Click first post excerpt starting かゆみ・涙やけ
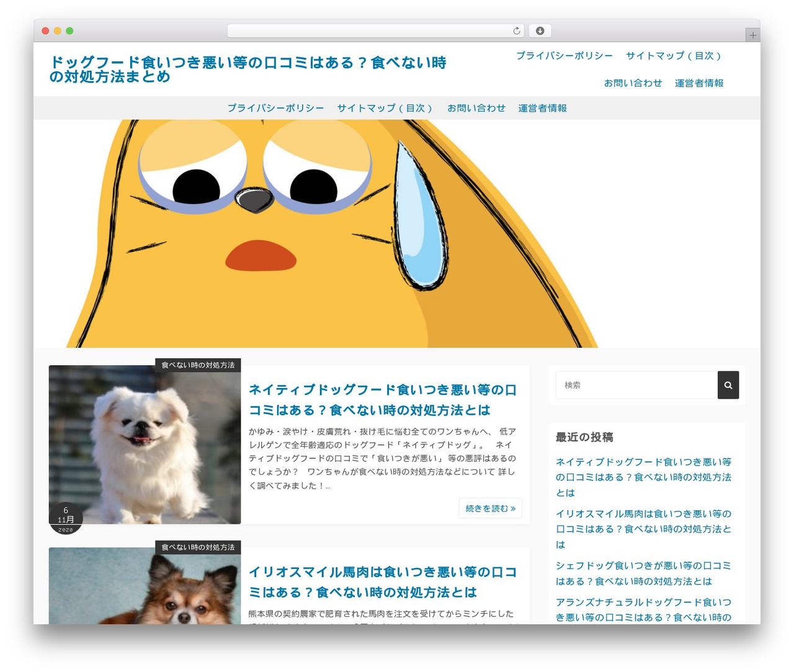 383,459
